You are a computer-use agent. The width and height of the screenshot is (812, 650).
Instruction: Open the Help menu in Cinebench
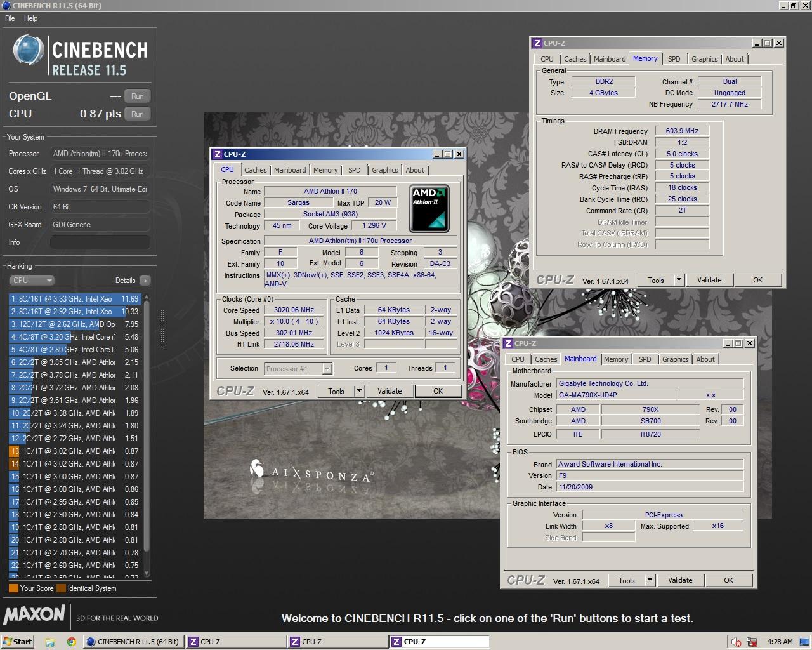[x=30, y=18]
